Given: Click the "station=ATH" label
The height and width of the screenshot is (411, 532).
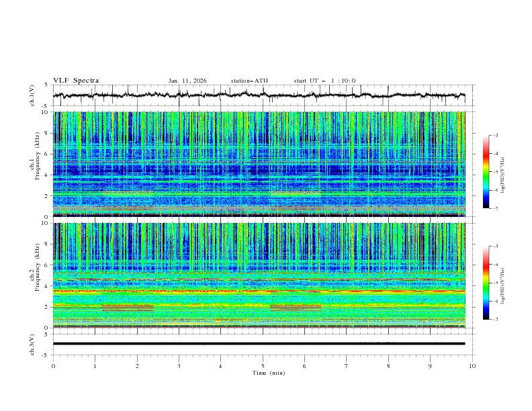Looking at the screenshot, I should coord(249,81).
